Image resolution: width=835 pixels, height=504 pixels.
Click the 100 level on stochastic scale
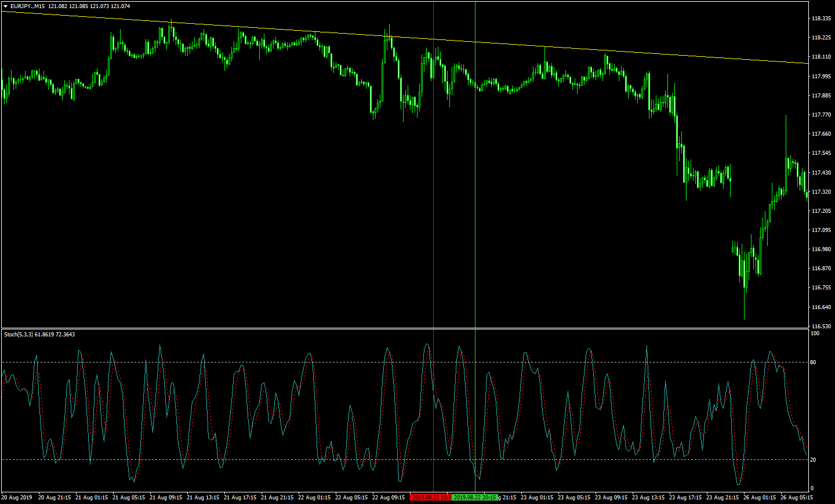pos(815,333)
